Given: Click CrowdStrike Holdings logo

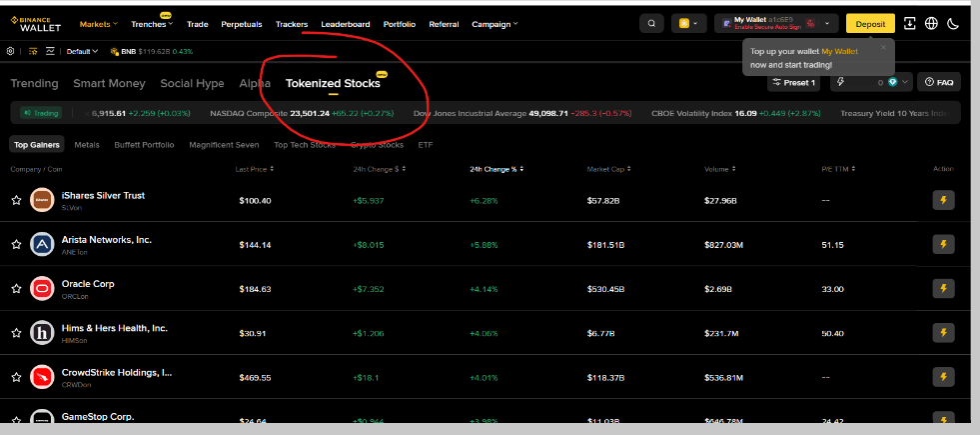Looking at the screenshot, I should (x=42, y=377).
